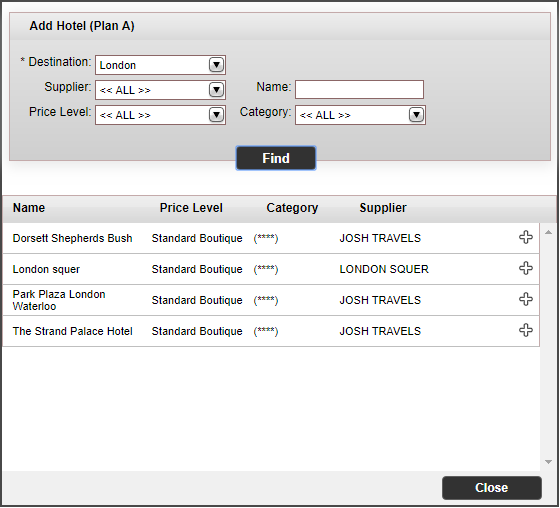
Task: Select The Strand Palace Hotel row name
Action: 72,332
